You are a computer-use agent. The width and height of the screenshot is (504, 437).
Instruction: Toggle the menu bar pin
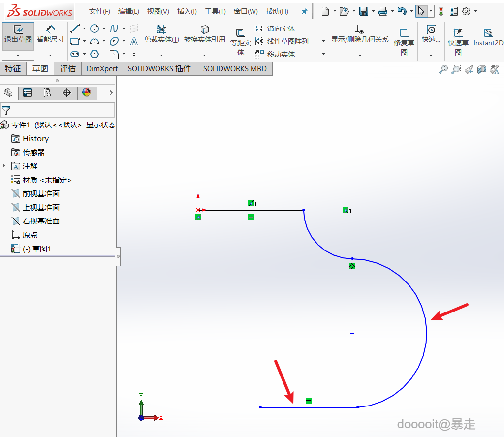coord(304,11)
